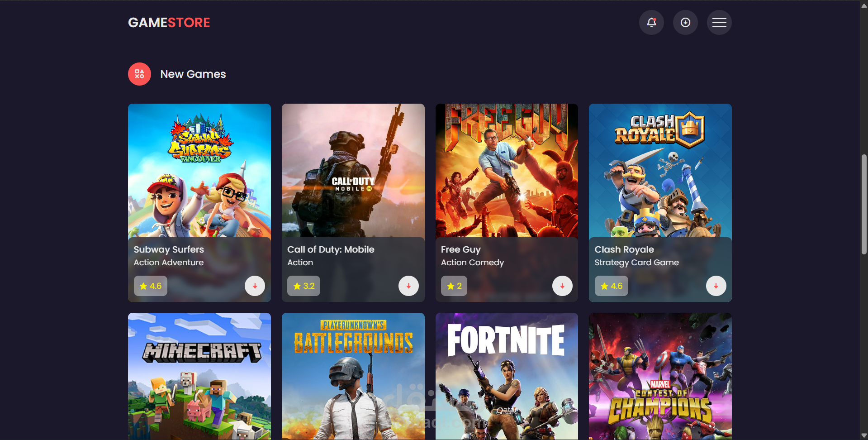Click Free Guy download arrow icon

click(x=562, y=286)
